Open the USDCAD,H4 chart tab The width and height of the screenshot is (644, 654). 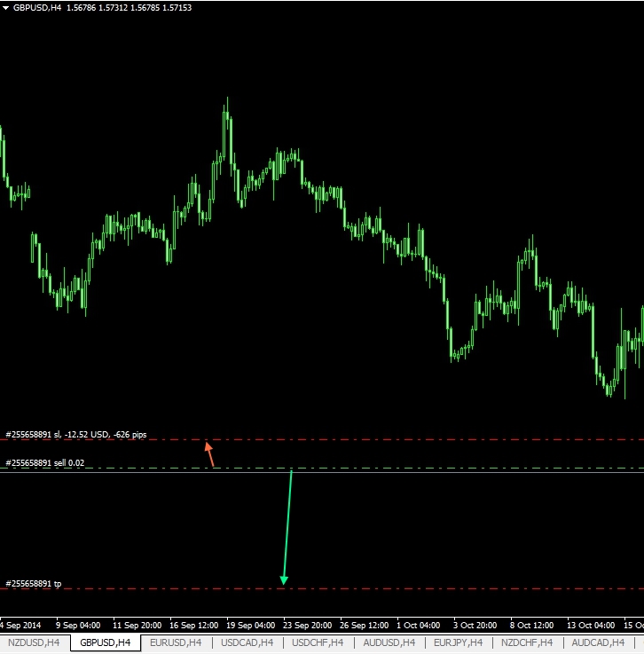247,642
